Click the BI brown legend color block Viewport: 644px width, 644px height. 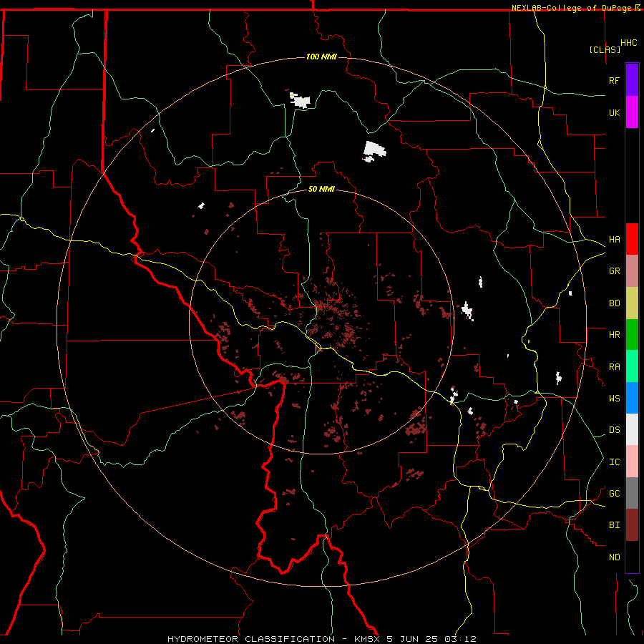[632, 525]
